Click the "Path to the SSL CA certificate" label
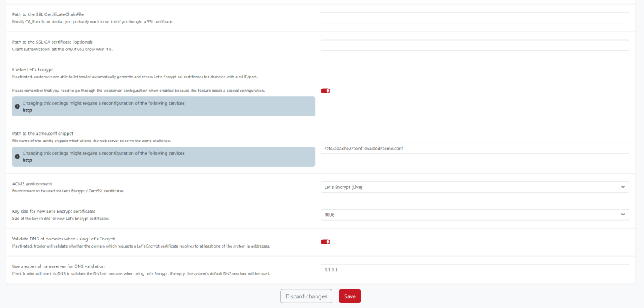This screenshot has width=644, height=308. click(53, 41)
